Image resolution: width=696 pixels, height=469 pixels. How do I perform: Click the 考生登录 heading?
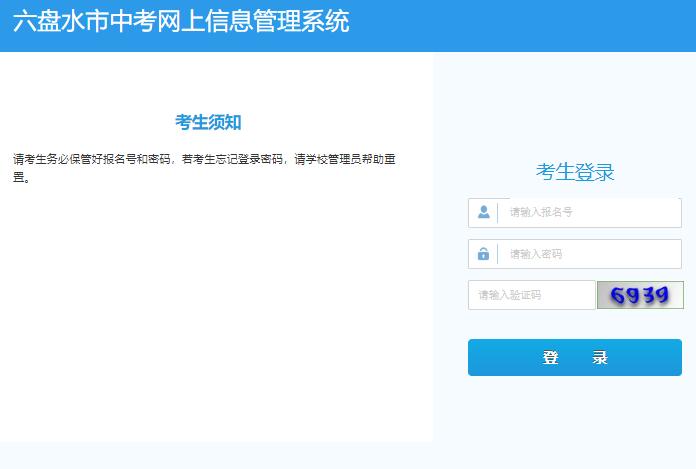pos(575,172)
